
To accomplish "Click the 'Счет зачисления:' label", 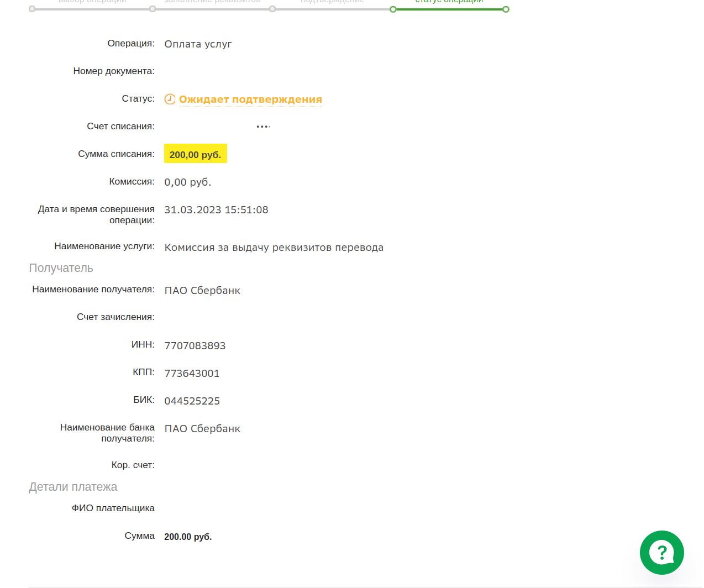I will point(115,317).
